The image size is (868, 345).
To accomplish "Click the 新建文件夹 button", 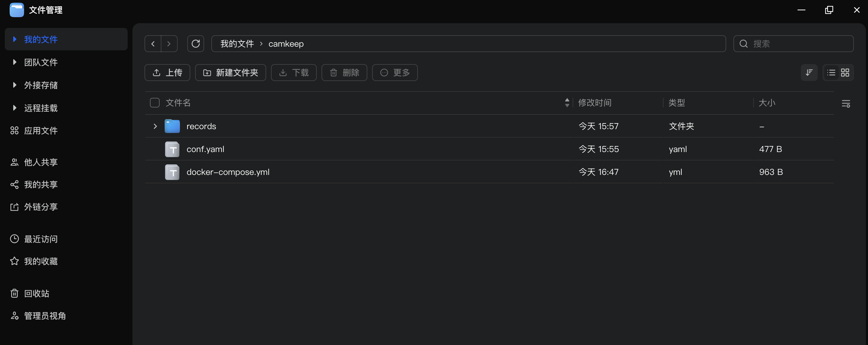I will 231,73.
